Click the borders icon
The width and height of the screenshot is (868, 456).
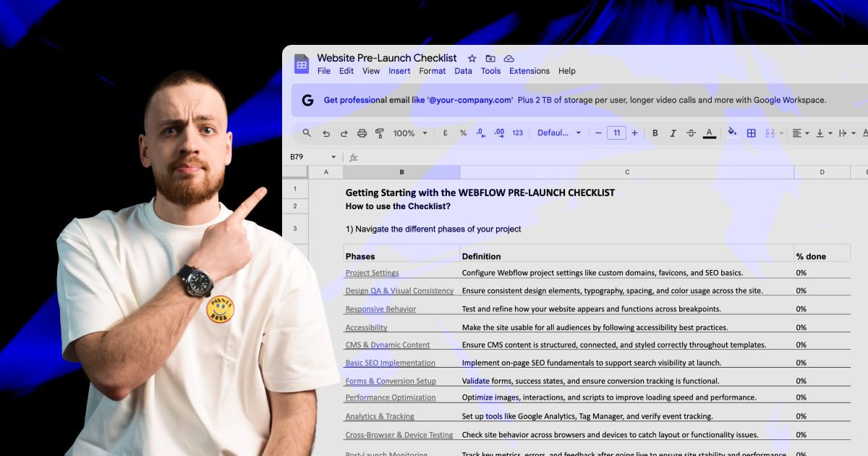click(x=752, y=133)
